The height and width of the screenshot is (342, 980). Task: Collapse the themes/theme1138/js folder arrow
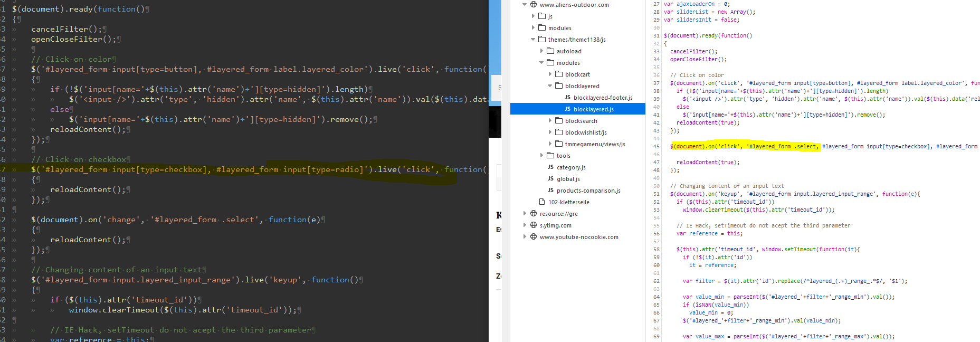[x=533, y=40]
